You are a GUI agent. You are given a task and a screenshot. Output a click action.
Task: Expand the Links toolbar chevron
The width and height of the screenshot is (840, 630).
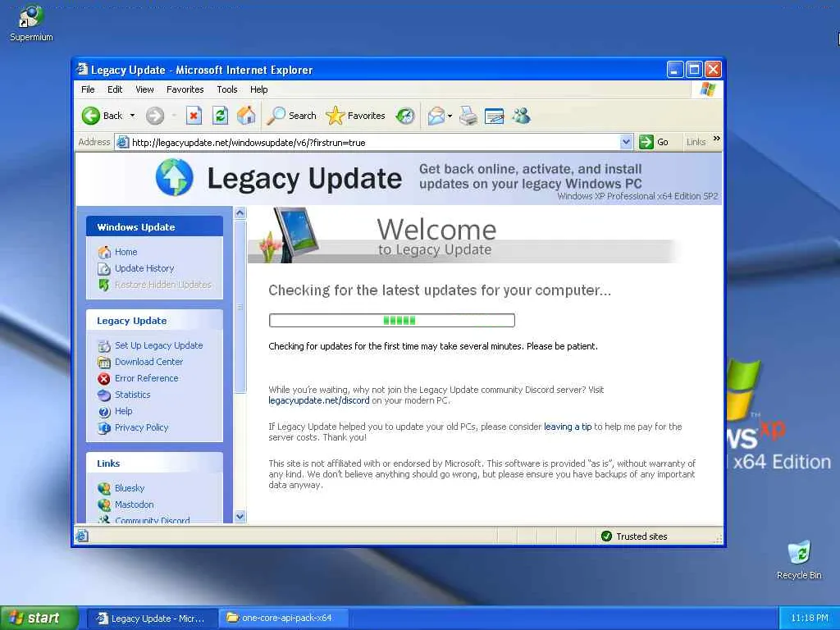point(717,139)
